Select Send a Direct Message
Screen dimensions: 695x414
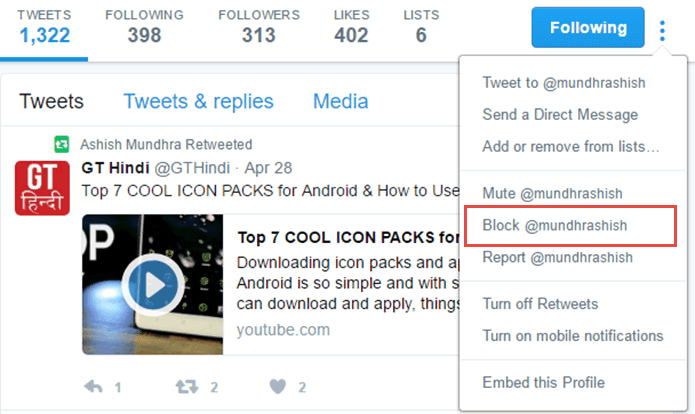[x=560, y=115]
